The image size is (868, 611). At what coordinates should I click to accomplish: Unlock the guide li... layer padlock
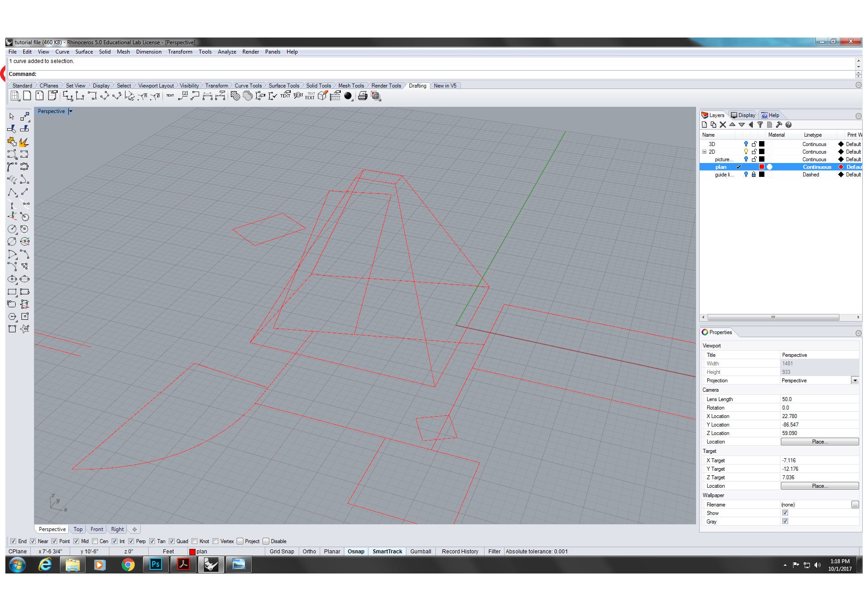click(x=754, y=174)
